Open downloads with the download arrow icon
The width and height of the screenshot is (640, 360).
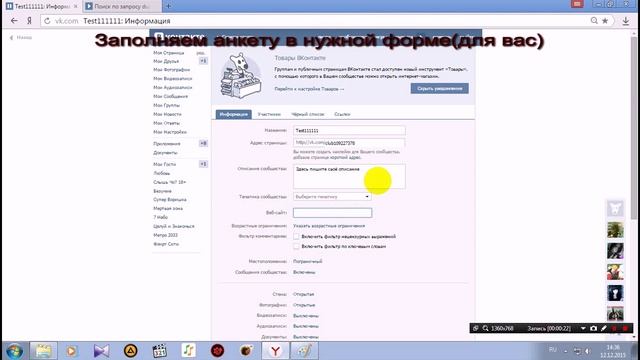[626, 21]
